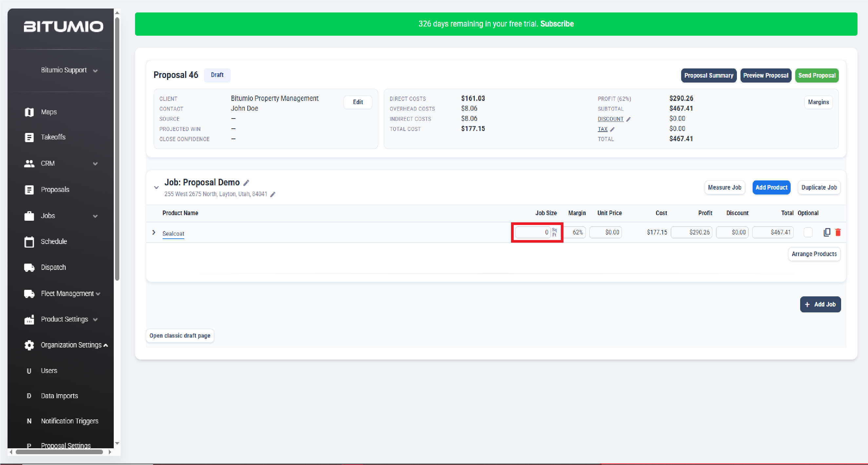Click the Send Proposal button
868x465 pixels.
pyautogui.click(x=817, y=75)
